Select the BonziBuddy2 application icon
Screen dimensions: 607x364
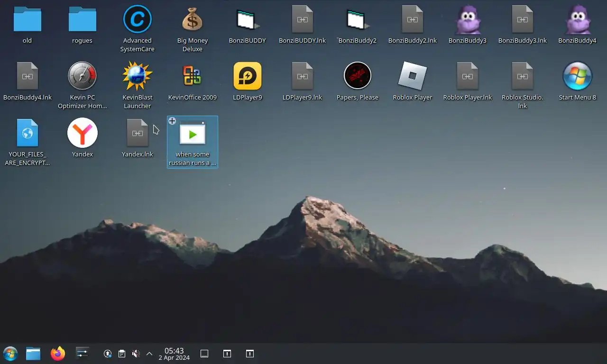pyautogui.click(x=357, y=19)
